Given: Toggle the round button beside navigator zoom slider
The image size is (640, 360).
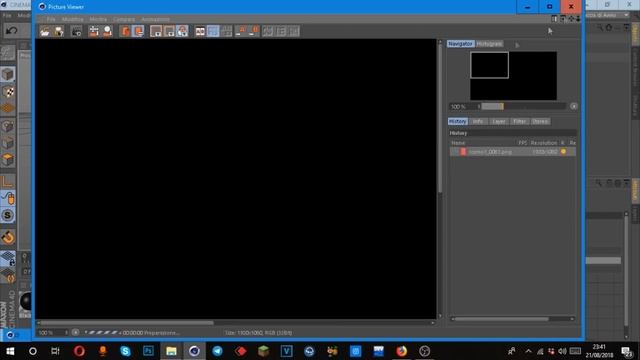Looking at the screenshot, I should [573, 106].
